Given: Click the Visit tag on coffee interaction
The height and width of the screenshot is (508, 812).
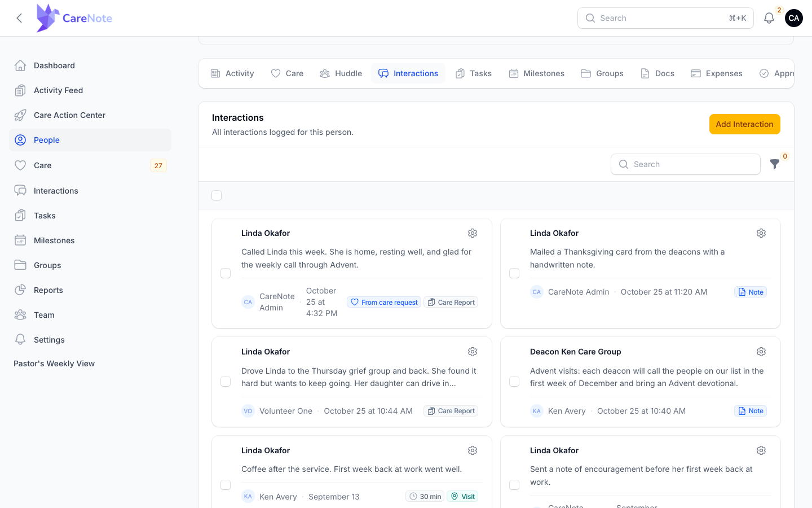Looking at the screenshot, I should click(462, 496).
